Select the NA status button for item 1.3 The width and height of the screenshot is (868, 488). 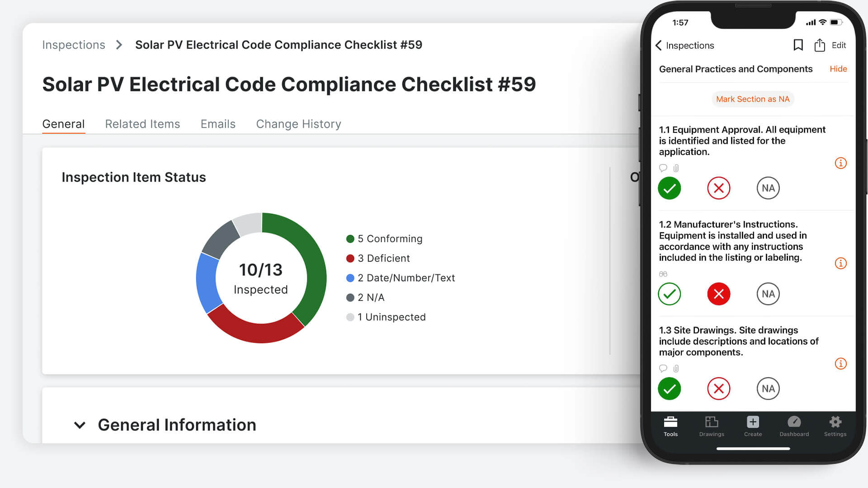(768, 388)
